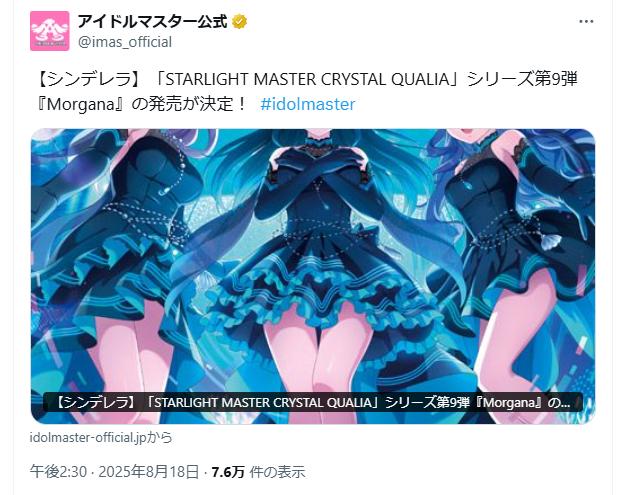621x495 pixels.
Task: Click the 午後2:30 timestamp
Action: 58,472
